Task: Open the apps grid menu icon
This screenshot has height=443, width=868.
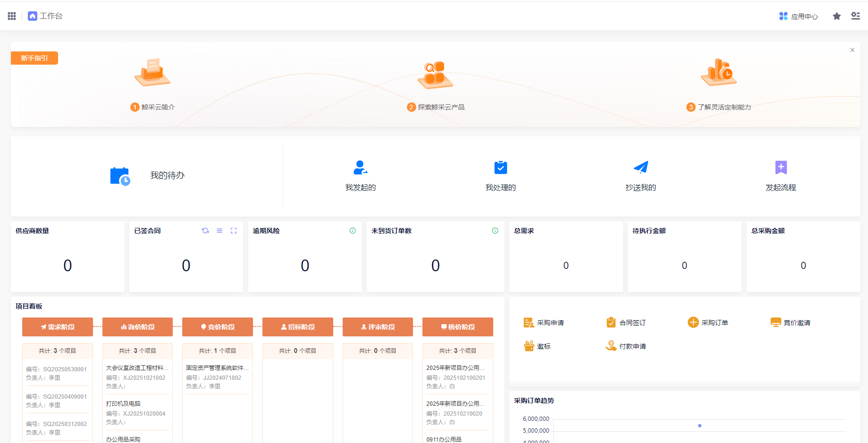Action: point(12,16)
